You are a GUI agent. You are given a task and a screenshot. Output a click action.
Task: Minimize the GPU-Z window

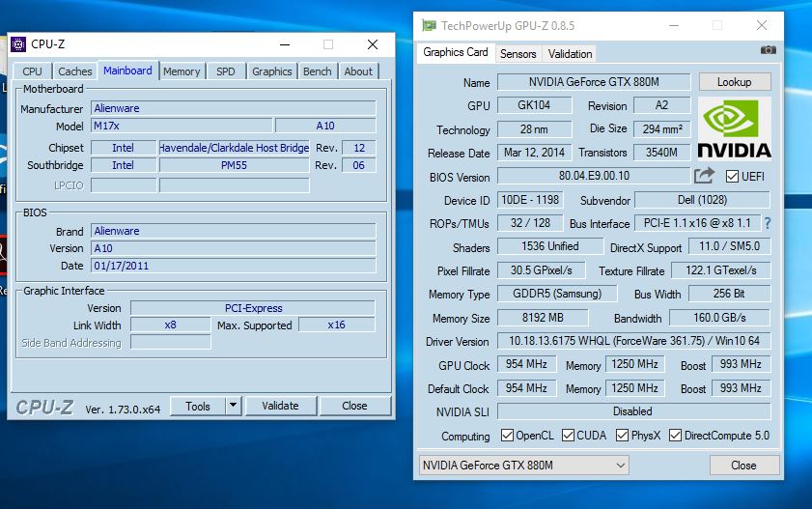pyautogui.click(x=674, y=25)
